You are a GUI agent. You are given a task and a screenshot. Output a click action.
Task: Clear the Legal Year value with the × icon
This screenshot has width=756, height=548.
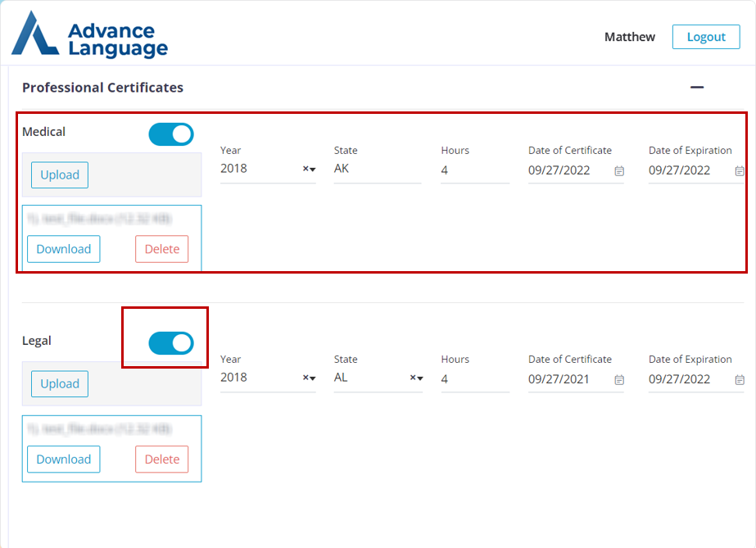click(305, 378)
